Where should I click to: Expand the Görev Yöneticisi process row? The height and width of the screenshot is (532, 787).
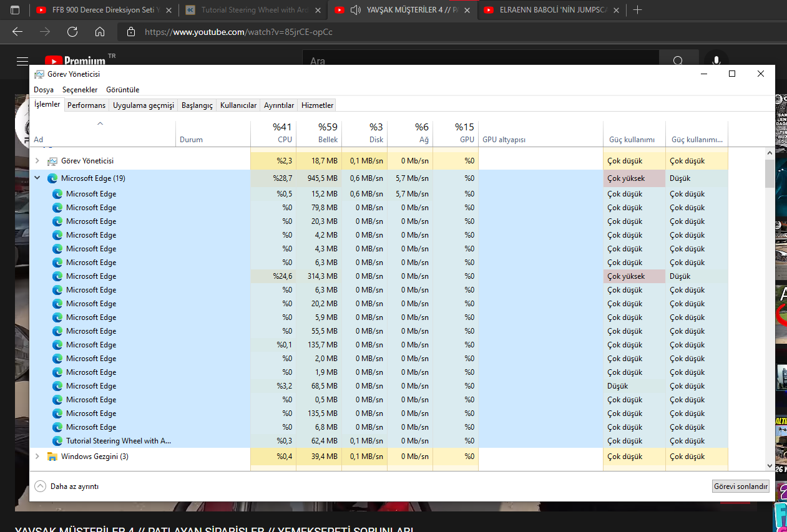tap(37, 161)
